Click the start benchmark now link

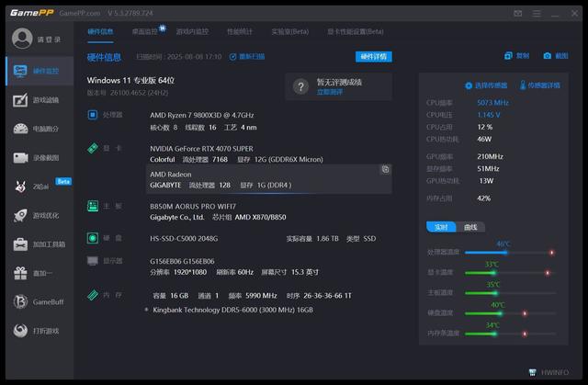329,92
